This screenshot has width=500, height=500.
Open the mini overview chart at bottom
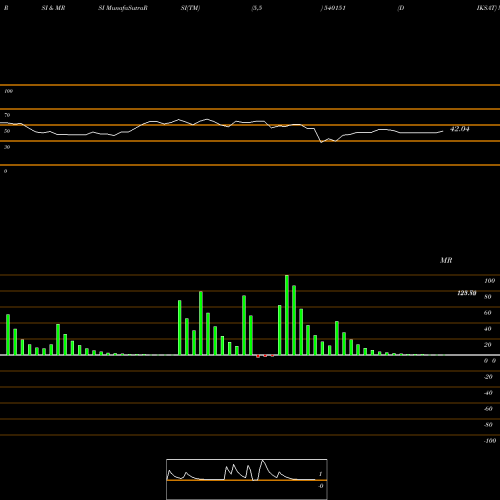[x=247, y=479]
